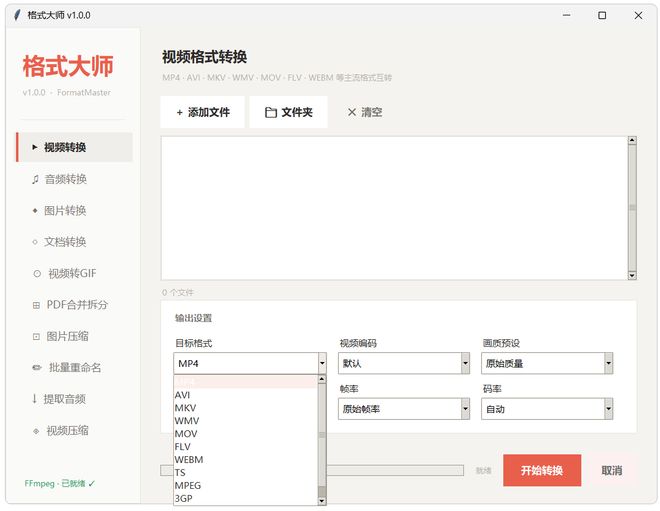Click the down arrow icon beside 提取音频
Viewport: 660px width, 511px height.
35,399
